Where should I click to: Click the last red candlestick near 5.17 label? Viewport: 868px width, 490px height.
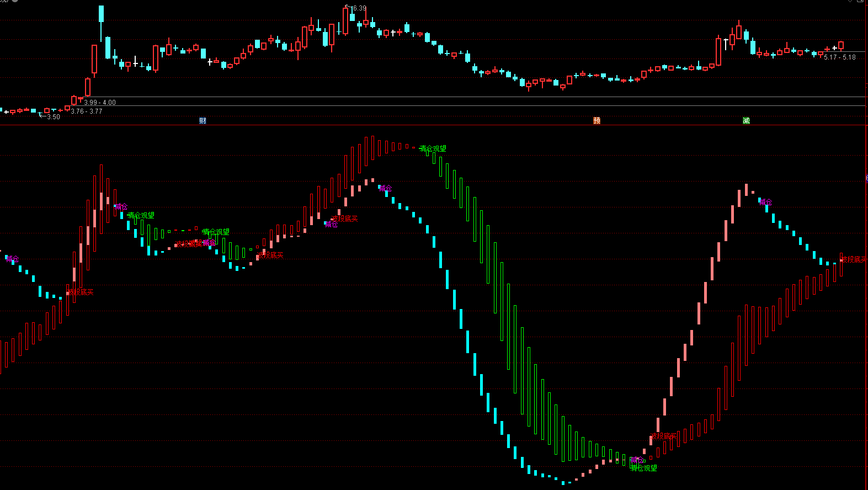pos(841,46)
